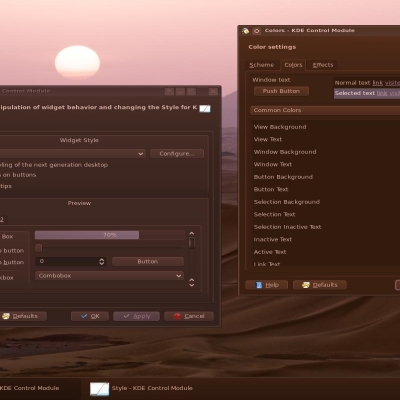Click the help button in Style title bar
Screen dimensions: 400x400
[x=169, y=91]
